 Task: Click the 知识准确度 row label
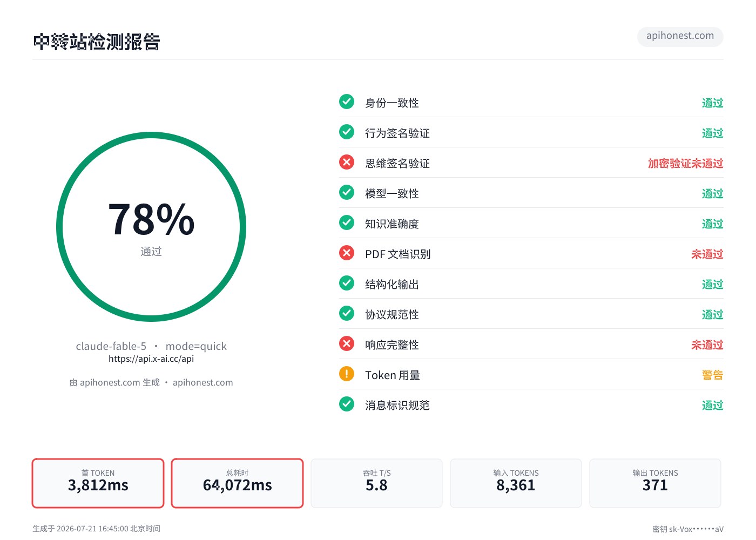[392, 224]
